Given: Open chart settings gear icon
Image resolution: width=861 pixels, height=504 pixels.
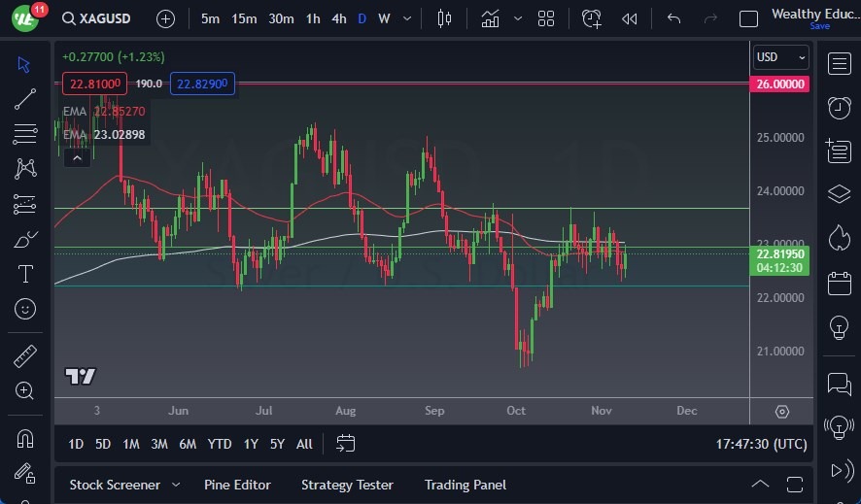Looking at the screenshot, I should point(782,411).
